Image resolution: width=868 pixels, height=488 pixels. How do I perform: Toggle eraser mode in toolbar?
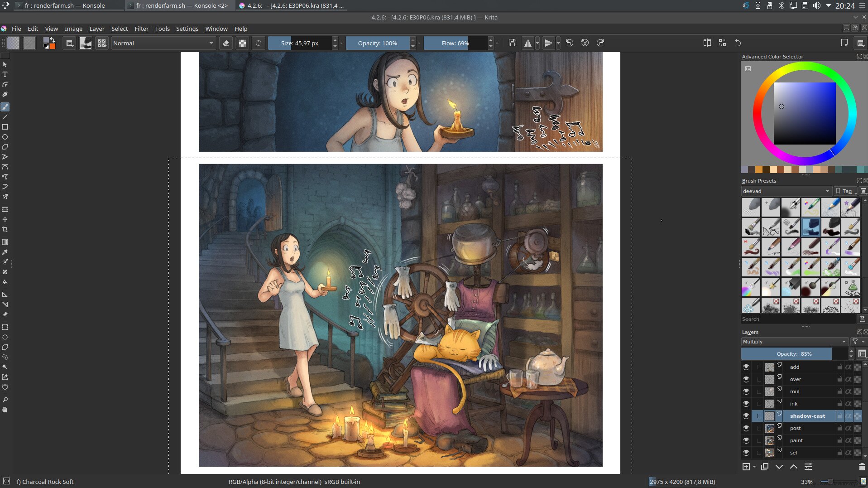[x=225, y=43]
